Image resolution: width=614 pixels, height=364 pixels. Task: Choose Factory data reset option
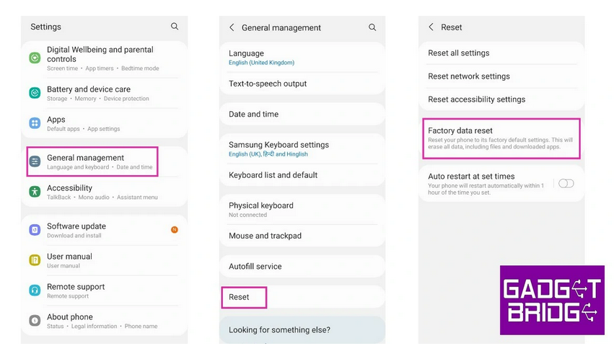click(x=501, y=138)
